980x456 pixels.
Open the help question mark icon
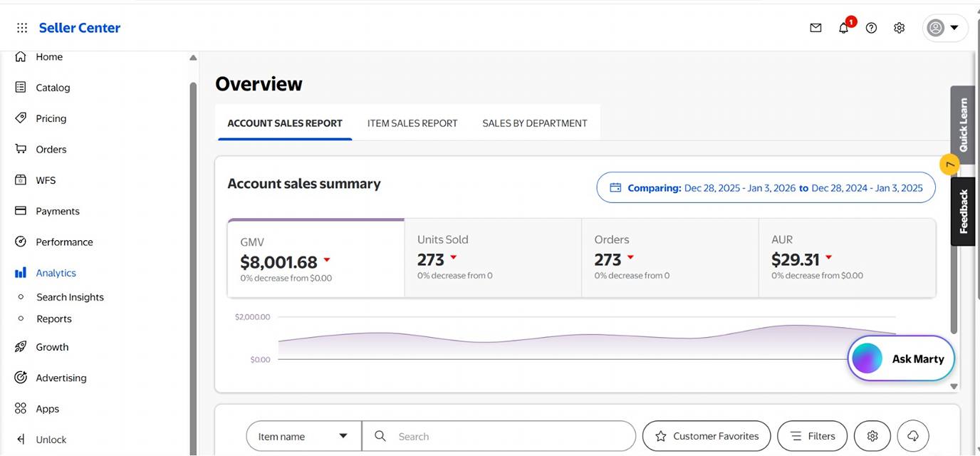tap(871, 28)
